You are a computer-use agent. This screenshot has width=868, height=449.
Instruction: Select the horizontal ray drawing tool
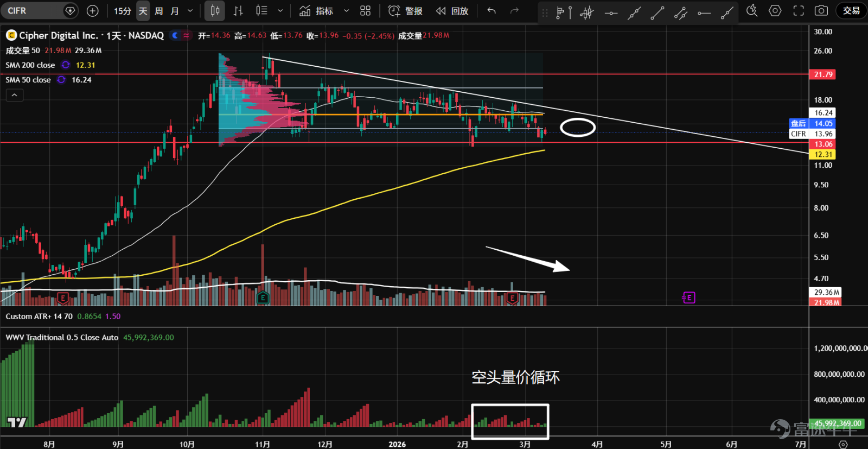pyautogui.click(x=704, y=12)
